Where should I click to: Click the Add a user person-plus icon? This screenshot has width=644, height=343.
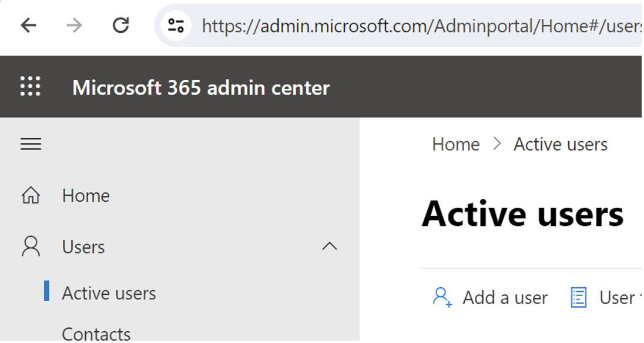click(x=442, y=297)
